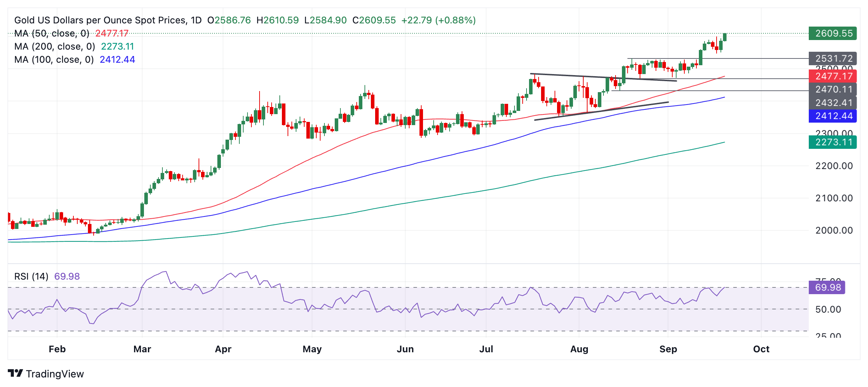
Task: Click the Mar label on time axis
Action: point(142,349)
